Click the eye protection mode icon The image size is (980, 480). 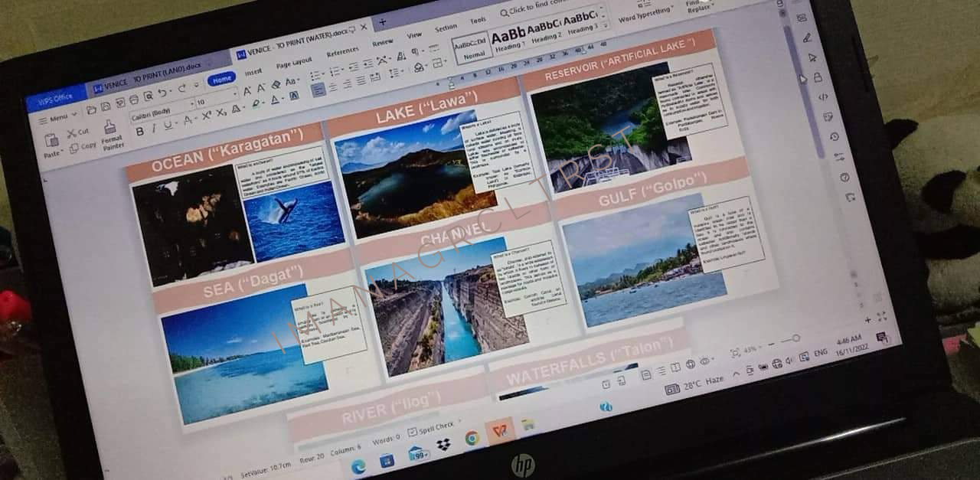pyautogui.click(x=705, y=360)
